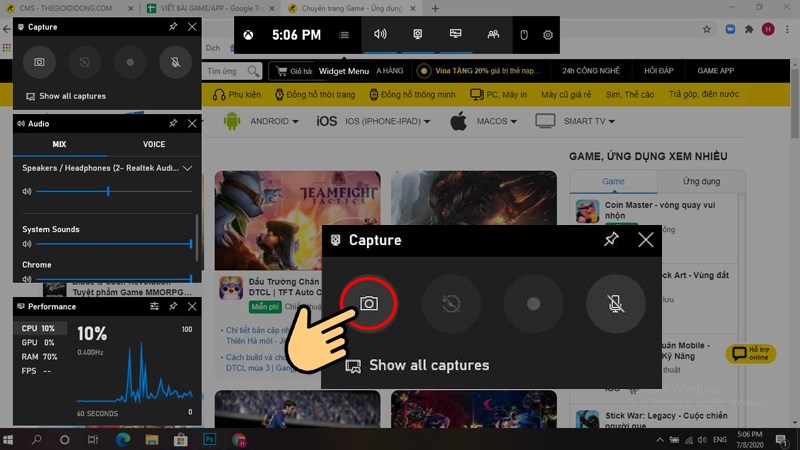Open Performance options icon in Performance widget
This screenshot has height=450, width=800.
(154, 306)
